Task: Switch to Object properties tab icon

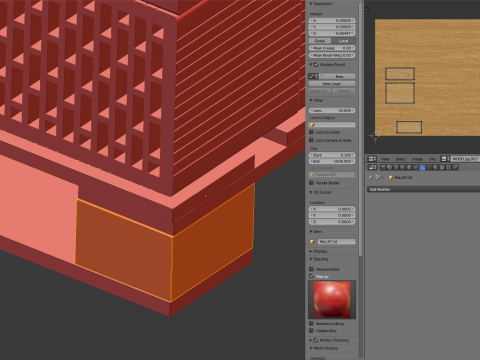Action: (x=409, y=167)
